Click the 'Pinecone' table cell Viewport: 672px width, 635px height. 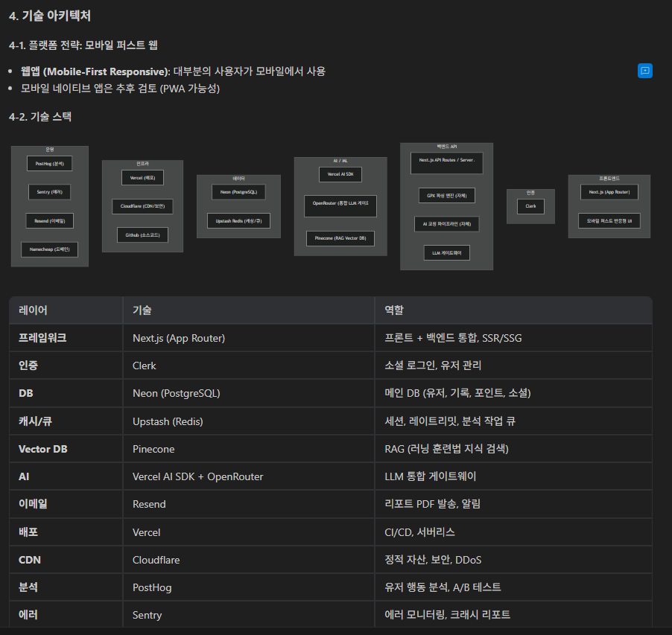click(249, 449)
